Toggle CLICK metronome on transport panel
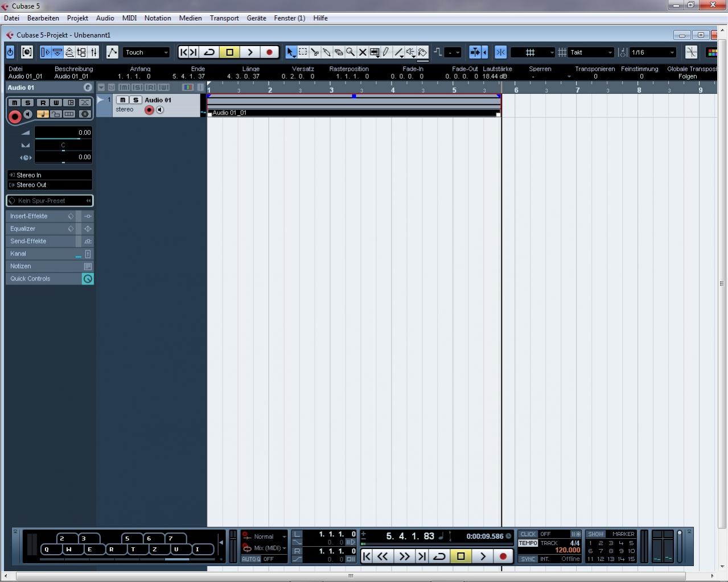The image size is (728, 582). (x=528, y=534)
